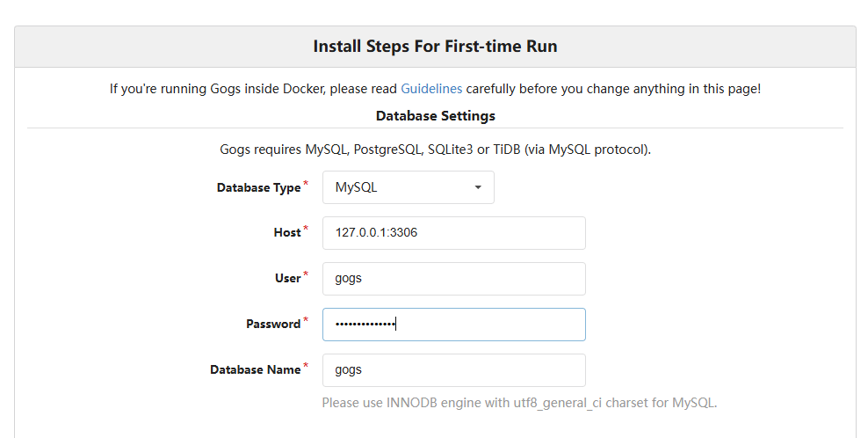Click the Database Type label
The image size is (868, 438).
pos(258,188)
